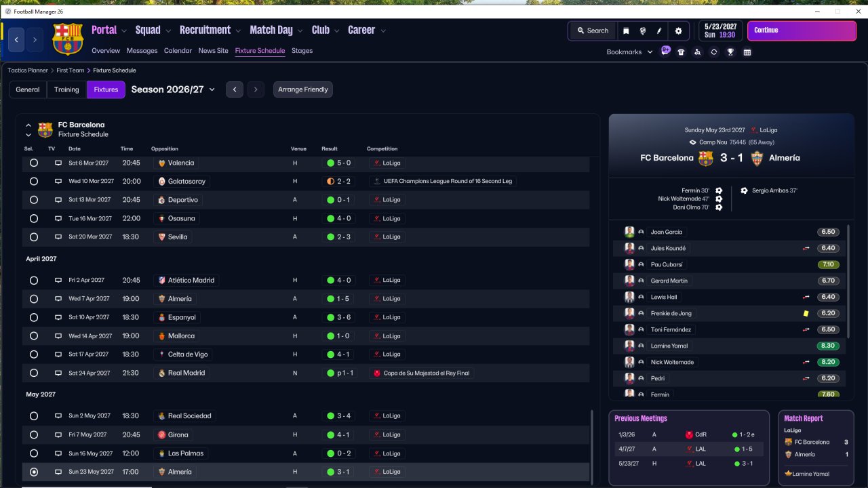Screen dimensions: 868x488
Task: Expand the Squad menu chevron
Action: (x=168, y=30)
